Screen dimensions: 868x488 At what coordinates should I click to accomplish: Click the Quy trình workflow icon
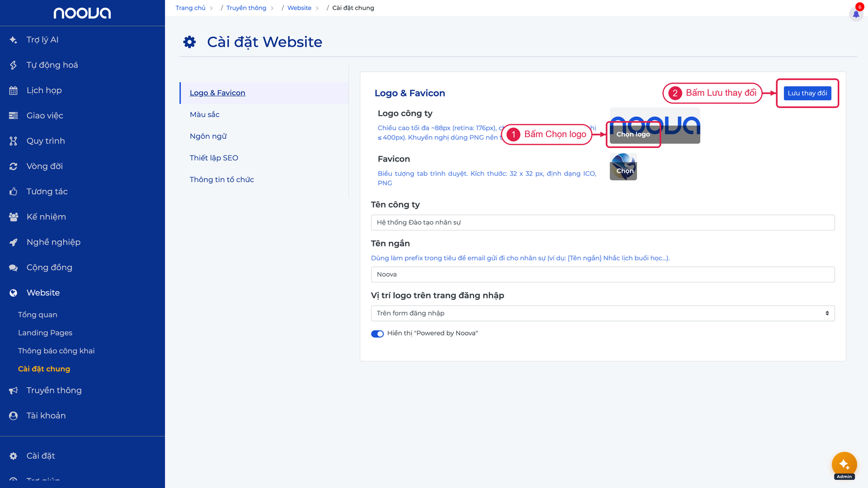pos(14,141)
